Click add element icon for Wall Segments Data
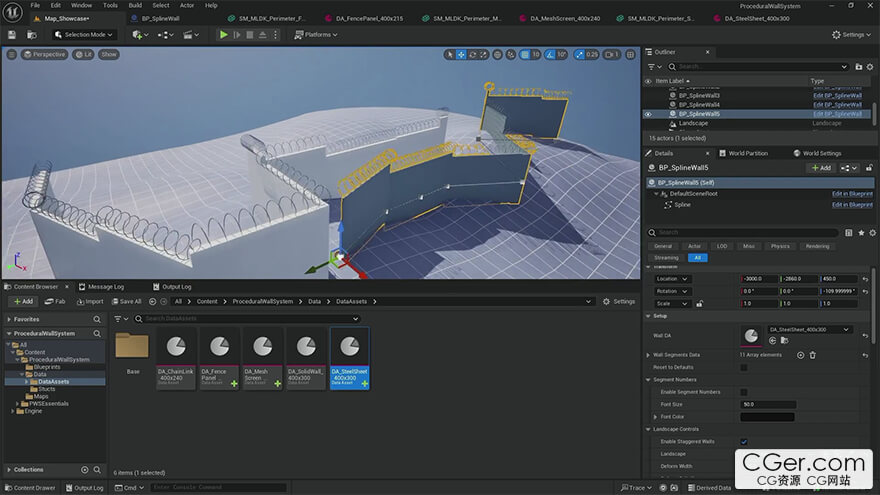 coord(800,355)
